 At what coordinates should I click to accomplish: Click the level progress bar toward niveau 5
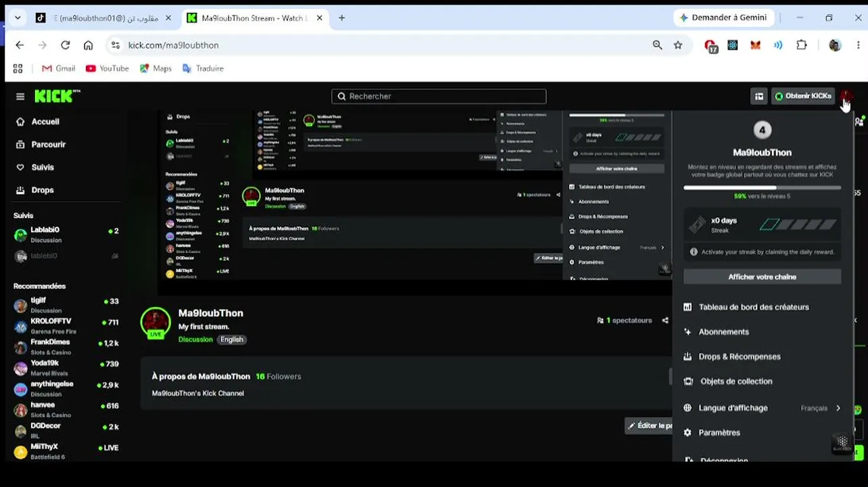click(x=762, y=187)
